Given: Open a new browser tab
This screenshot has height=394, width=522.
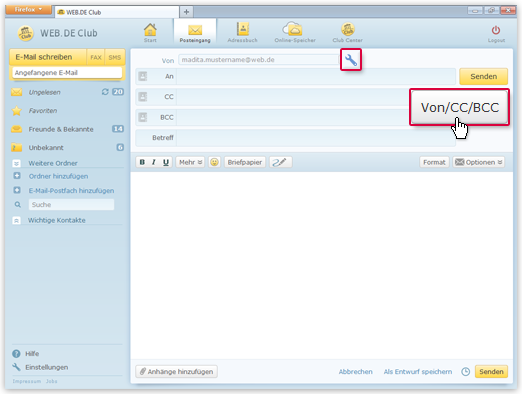Looking at the screenshot, I should pyautogui.click(x=186, y=12).
